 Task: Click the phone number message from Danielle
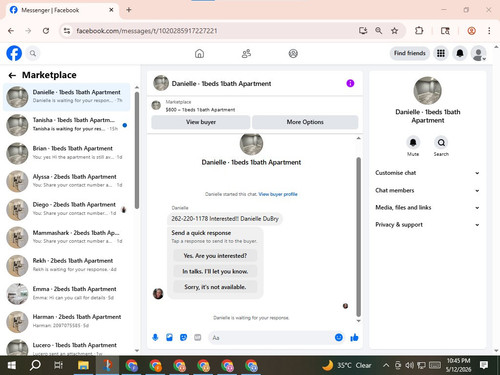tap(225, 219)
